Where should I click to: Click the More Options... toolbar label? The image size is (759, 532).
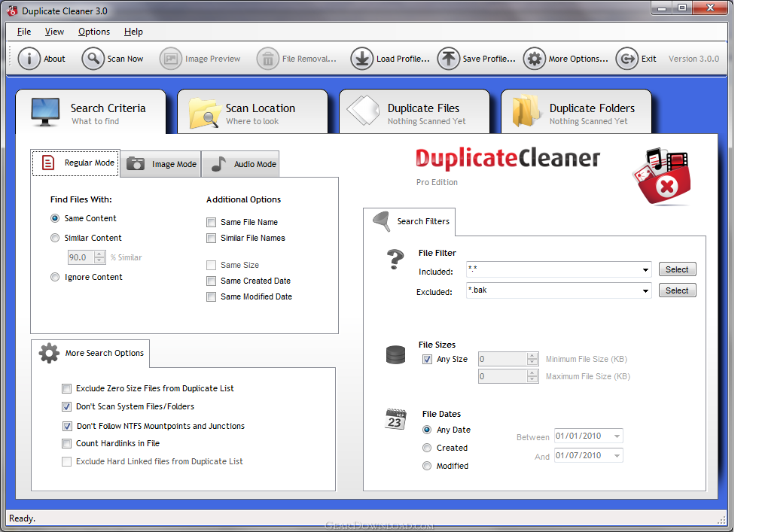pyautogui.click(x=578, y=59)
